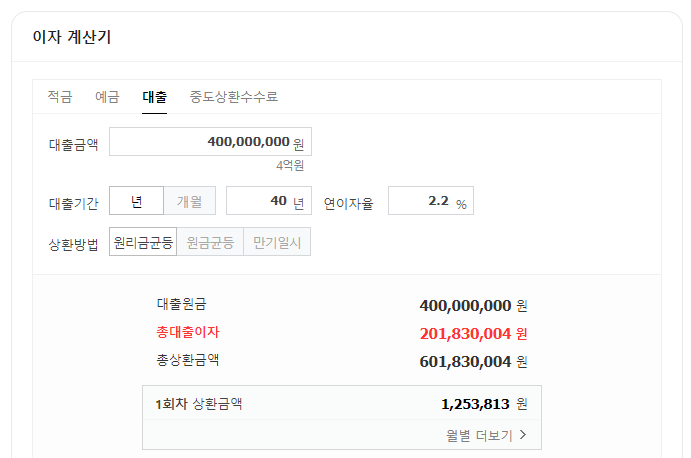Viewport: 691px width, 458px height.
Task: Click the 연이자율 label
Action: click(x=348, y=204)
